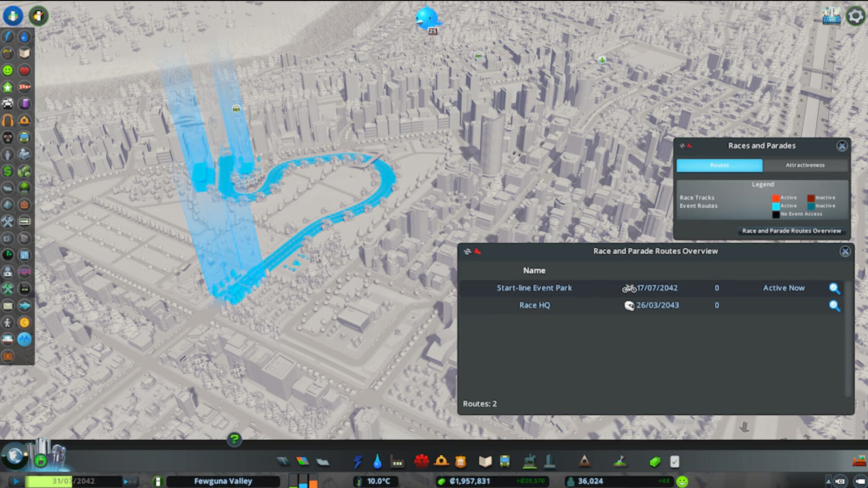This screenshot has height=488, width=868.
Task: Locate the Race HQ route with magnifier
Action: click(x=834, y=306)
